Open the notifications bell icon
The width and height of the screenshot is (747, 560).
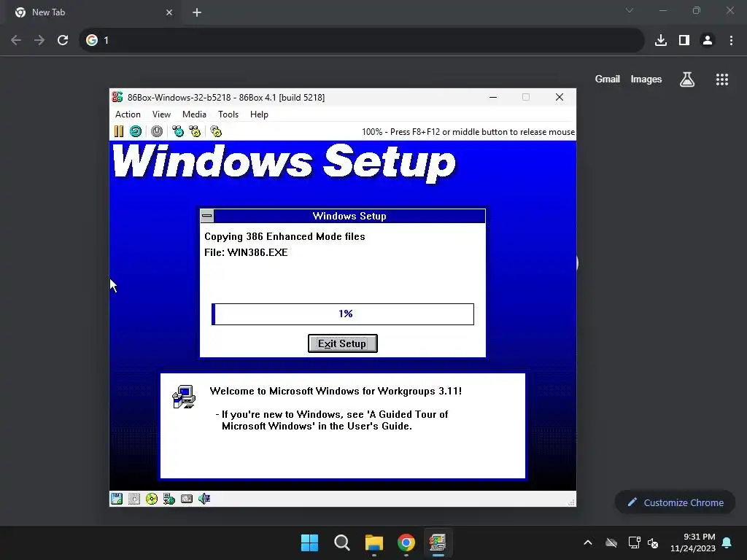(x=727, y=542)
